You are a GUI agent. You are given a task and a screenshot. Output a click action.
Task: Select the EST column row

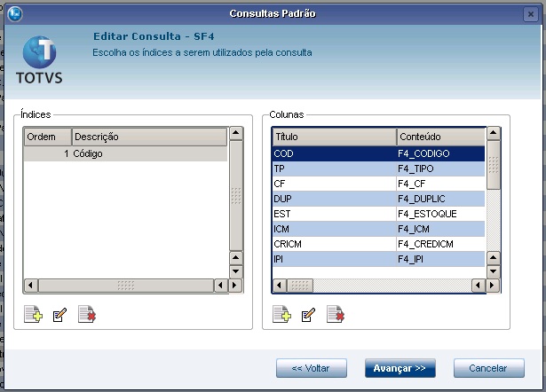[378, 214]
